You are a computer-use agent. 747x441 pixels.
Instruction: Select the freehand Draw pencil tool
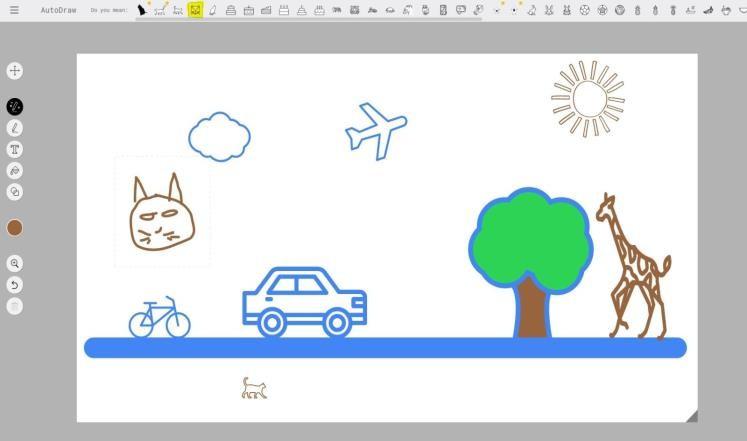point(15,128)
